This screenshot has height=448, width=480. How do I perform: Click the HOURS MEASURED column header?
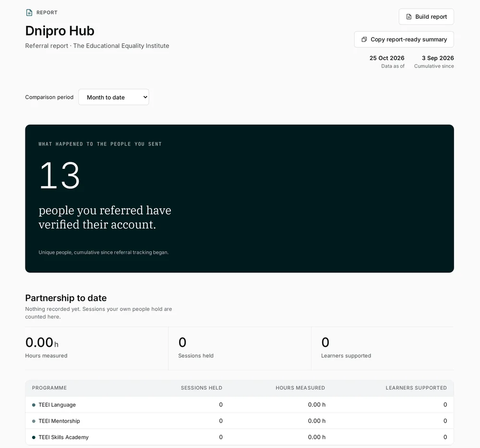(x=300, y=388)
